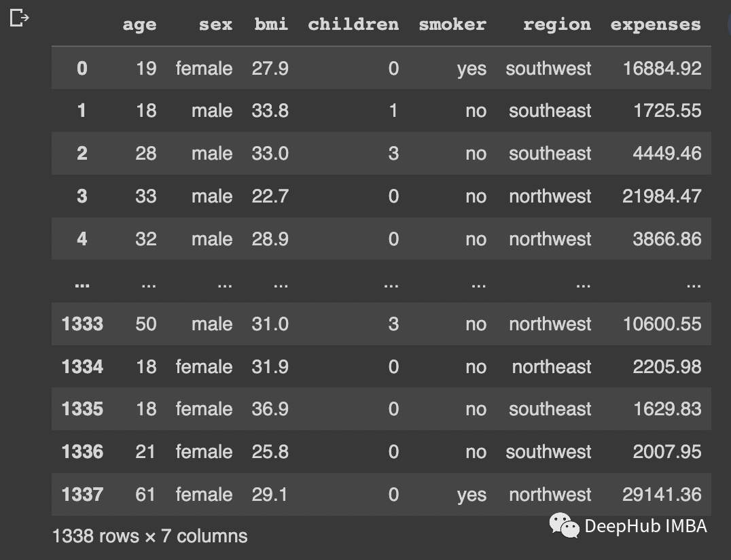Click the expenses value 16884.92
Image resolution: width=731 pixels, height=560 pixels.
tap(662, 69)
